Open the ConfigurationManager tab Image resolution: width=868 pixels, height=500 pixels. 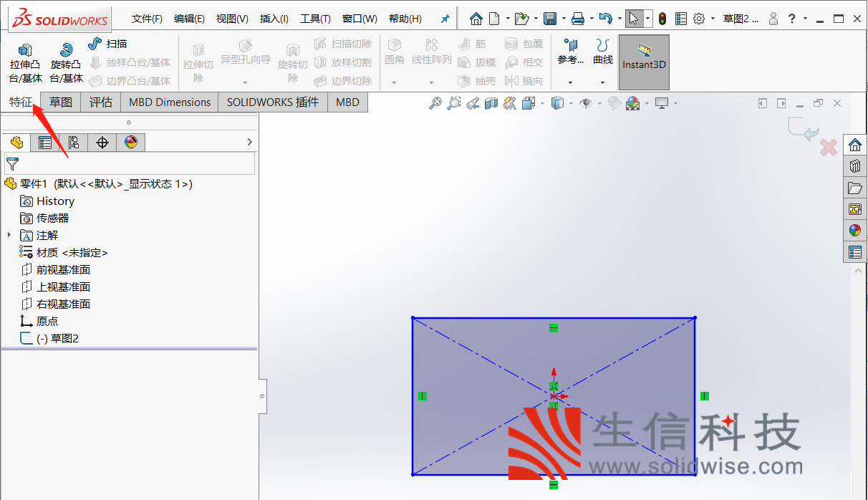(x=74, y=142)
